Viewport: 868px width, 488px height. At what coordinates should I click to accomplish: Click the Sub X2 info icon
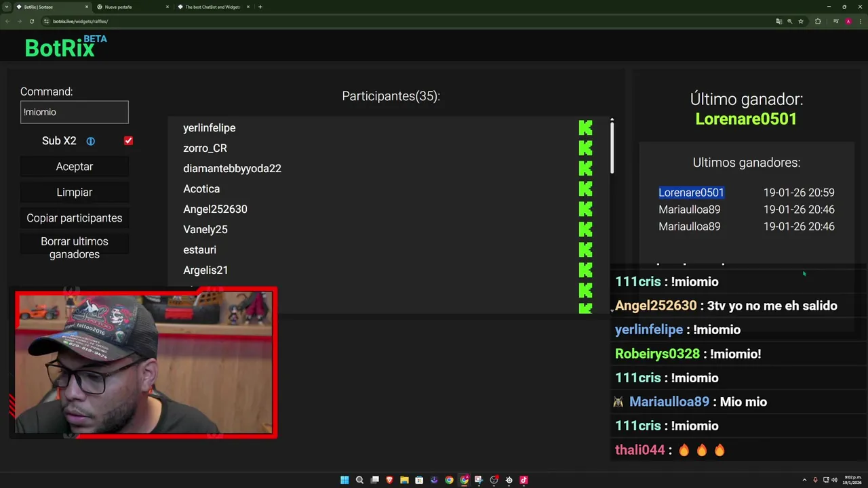(x=90, y=141)
